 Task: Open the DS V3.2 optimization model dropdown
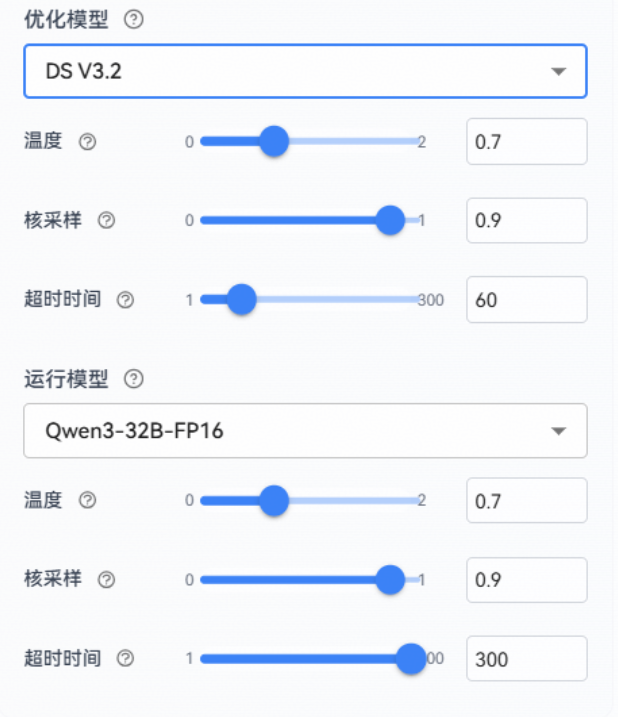click(304, 71)
